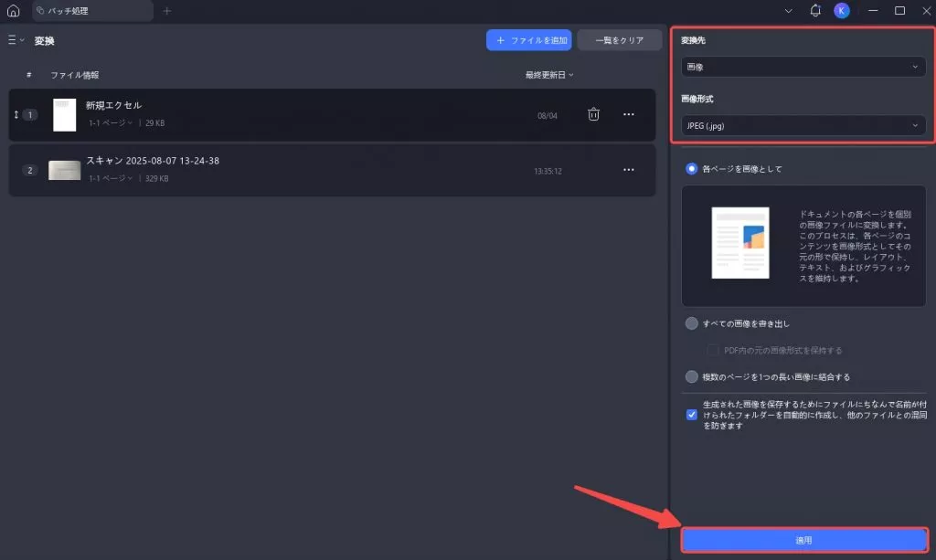The width and height of the screenshot is (936, 560).
Task: Go to the home icon
Action: click(x=13, y=11)
